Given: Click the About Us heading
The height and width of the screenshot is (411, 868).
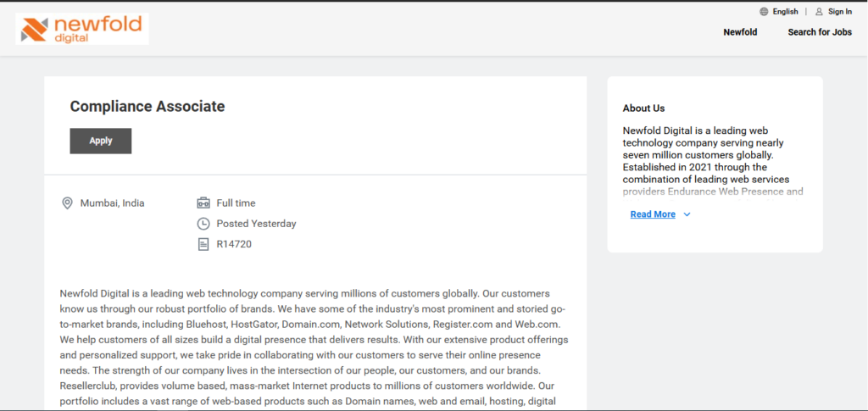Looking at the screenshot, I should pyautogui.click(x=644, y=108).
